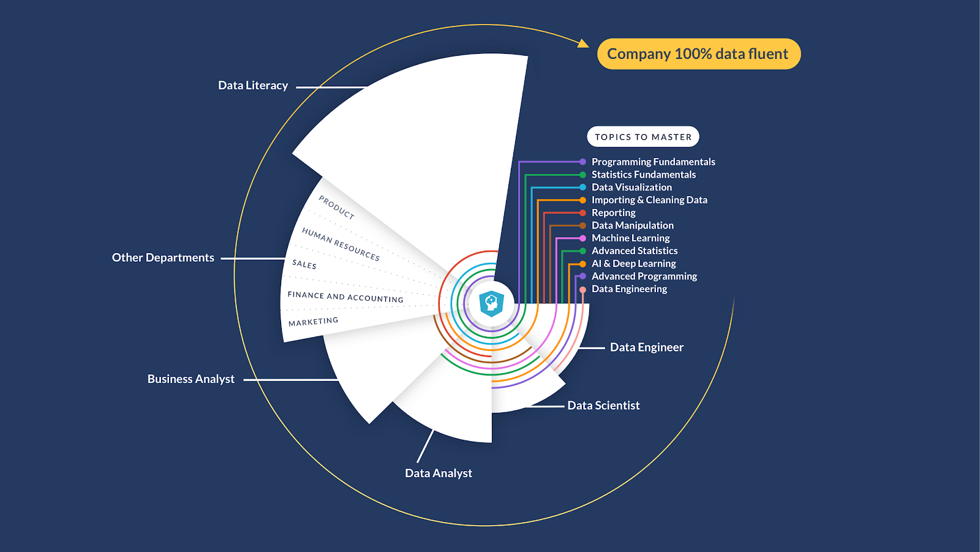Click the Data Scientist label
This screenshot has width=980, height=552.
pos(603,406)
